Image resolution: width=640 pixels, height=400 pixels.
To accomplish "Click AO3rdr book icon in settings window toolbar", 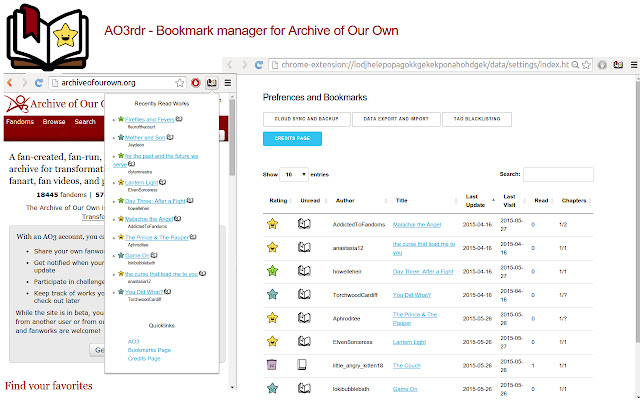I will 618,64.
